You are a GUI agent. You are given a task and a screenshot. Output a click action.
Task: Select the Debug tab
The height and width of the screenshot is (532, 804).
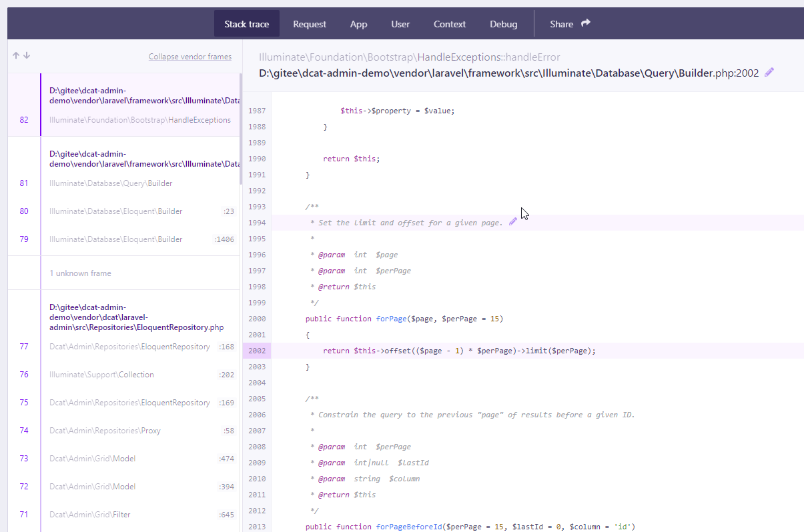pyautogui.click(x=503, y=23)
